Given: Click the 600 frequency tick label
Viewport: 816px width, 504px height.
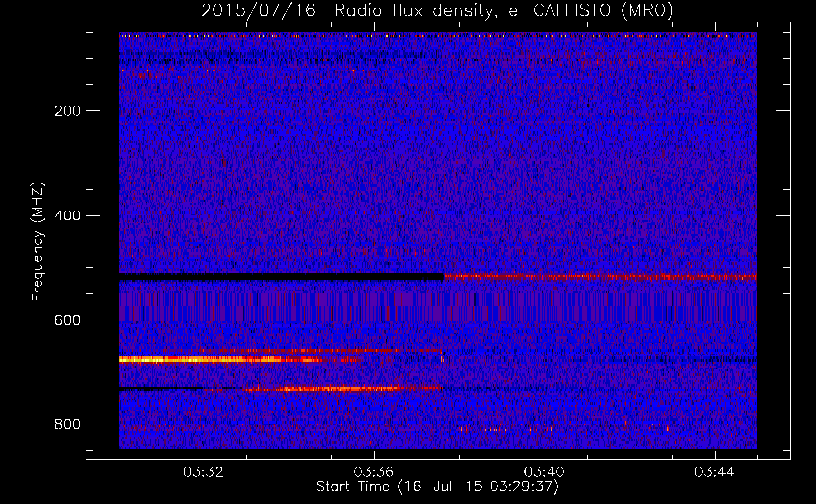Looking at the screenshot, I should [68, 320].
